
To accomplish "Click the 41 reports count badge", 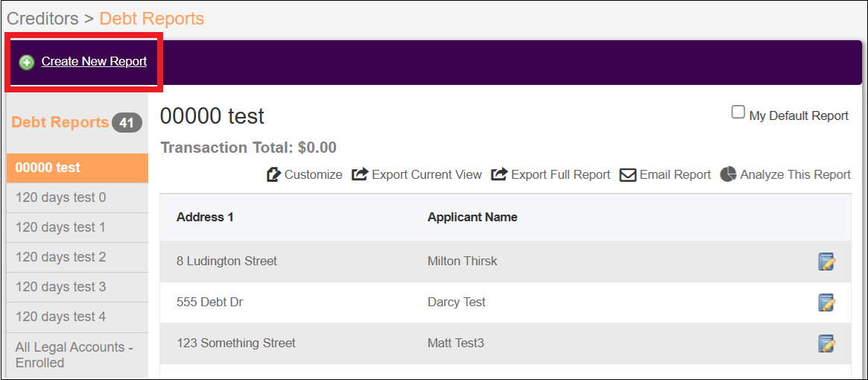I will (x=127, y=123).
